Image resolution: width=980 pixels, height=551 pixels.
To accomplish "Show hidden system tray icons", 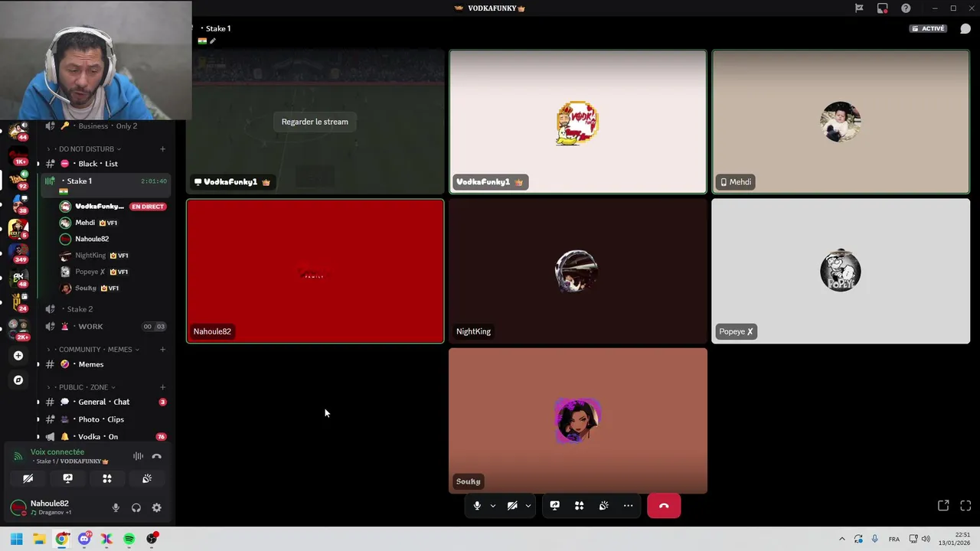I will [841, 540].
